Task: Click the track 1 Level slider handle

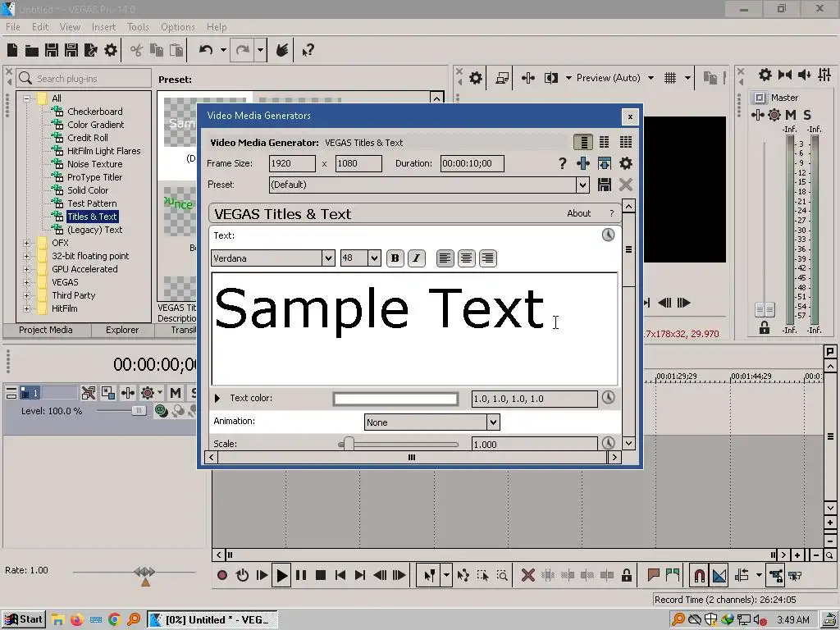Action: click(138, 411)
